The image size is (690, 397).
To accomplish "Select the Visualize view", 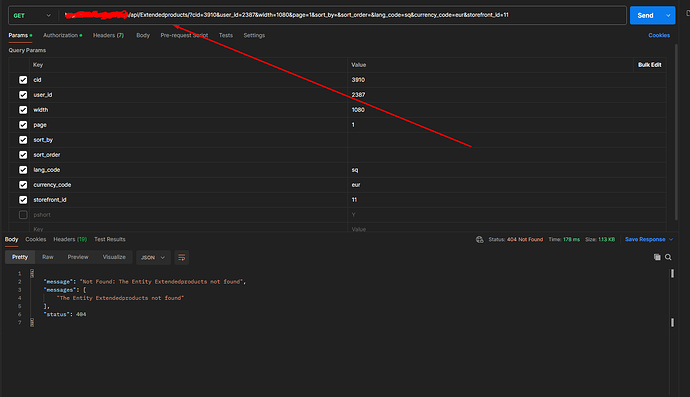I will 114,257.
